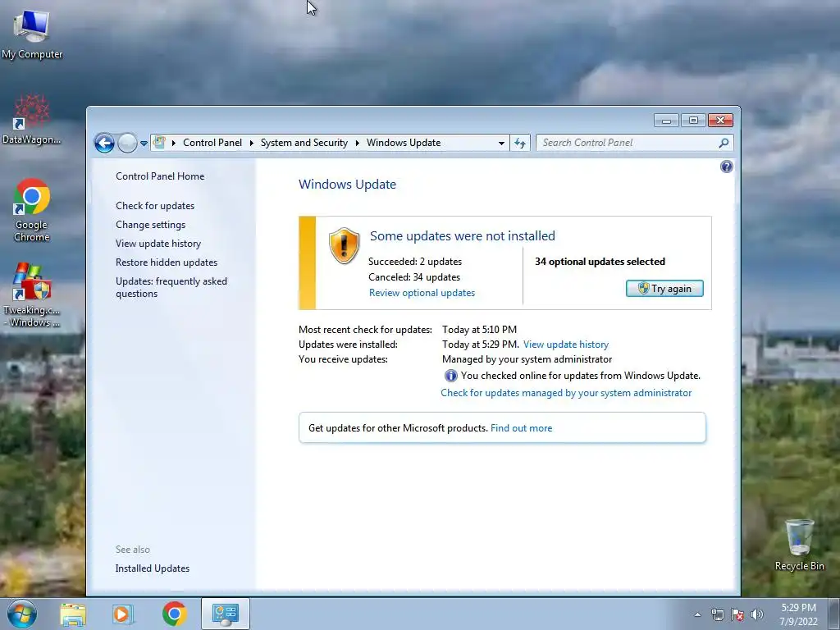Open the network tray icon
The width and height of the screenshot is (840, 630).
(x=717, y=614)
